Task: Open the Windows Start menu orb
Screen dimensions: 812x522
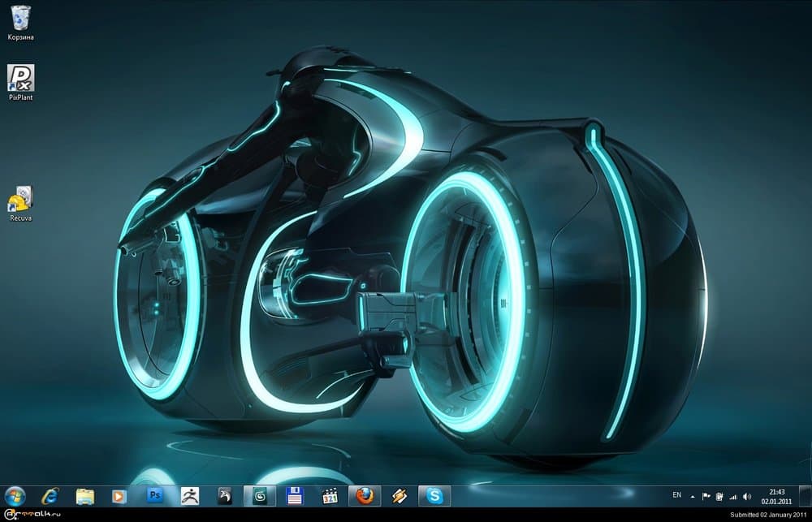Action: [15, 496]
